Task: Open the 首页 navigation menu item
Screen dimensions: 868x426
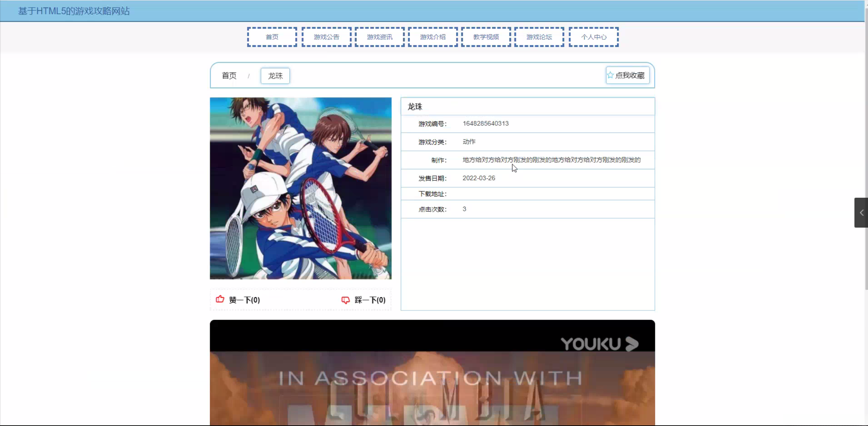Action: (x=272, y=37)
